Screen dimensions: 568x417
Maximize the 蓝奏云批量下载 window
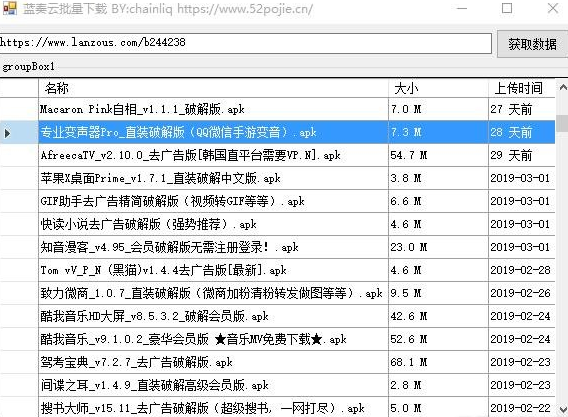pyautogui.click(x=507, y=8)
